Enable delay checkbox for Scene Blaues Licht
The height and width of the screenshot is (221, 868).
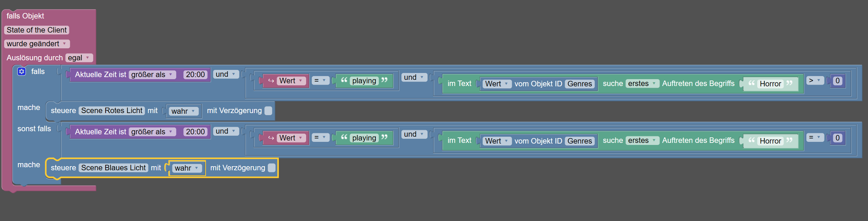pos(272,168)
